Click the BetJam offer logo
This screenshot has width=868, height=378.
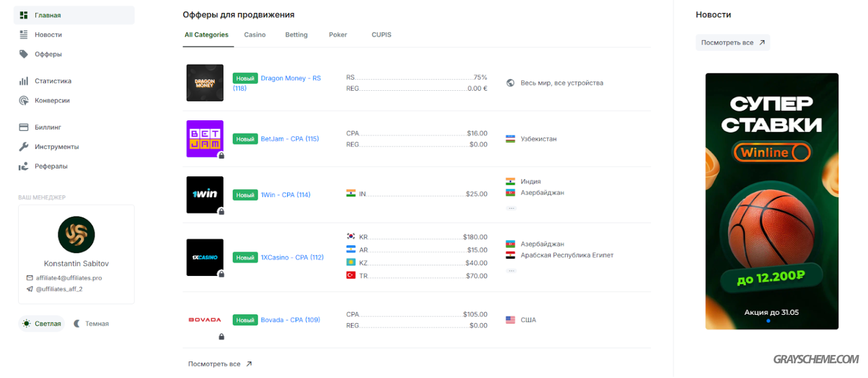tap(205, 139)
